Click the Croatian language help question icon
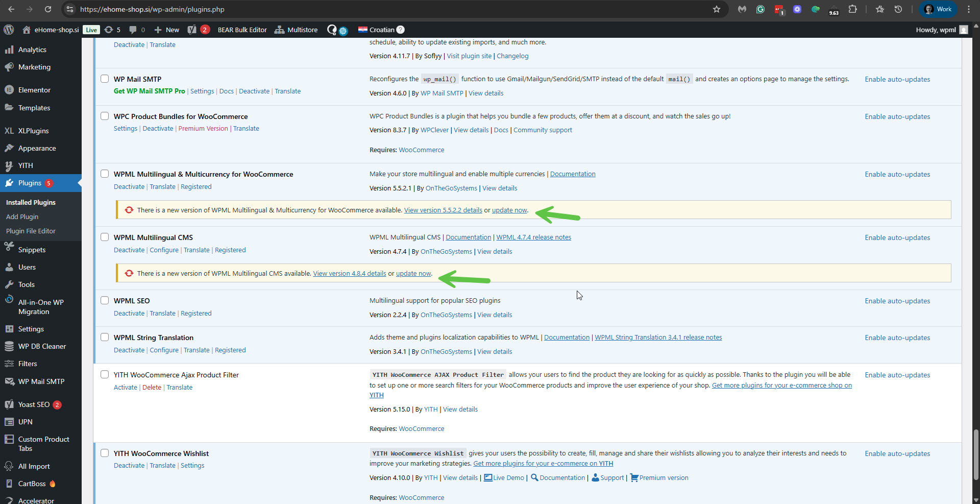 [401, 30]
